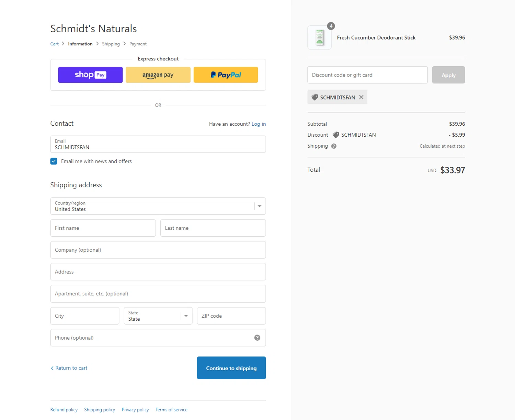Go to Cart in the breadcrumb
The image size is (515, 420).
tap(54, 44)
